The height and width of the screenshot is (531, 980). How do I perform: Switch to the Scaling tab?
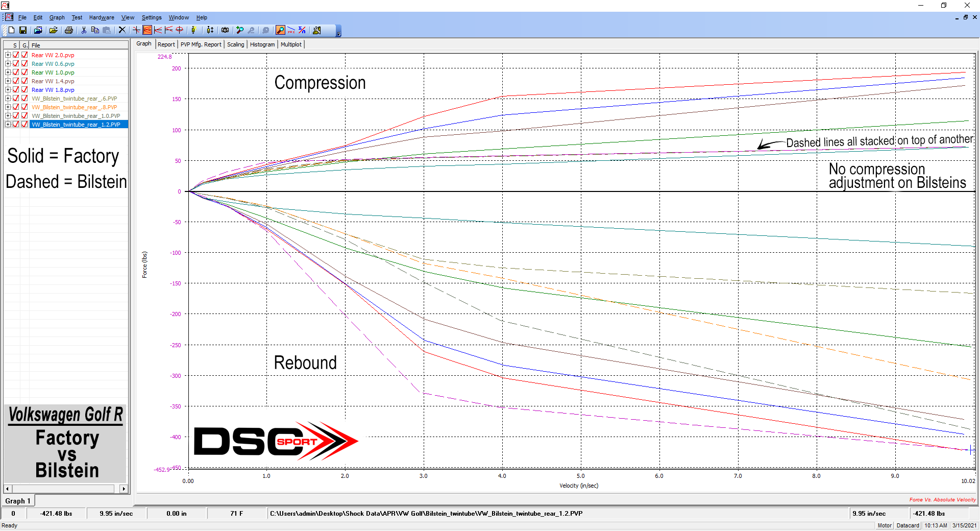236,44
